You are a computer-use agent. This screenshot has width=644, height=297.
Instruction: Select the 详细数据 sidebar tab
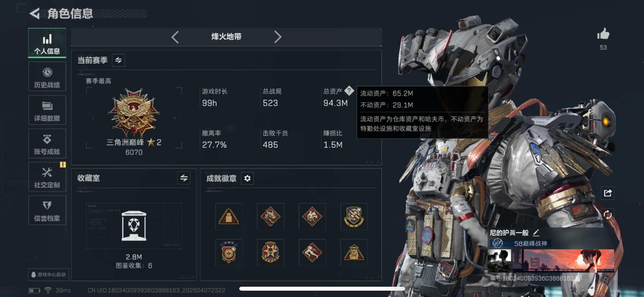pyautogui.click(x=47, y=110)
